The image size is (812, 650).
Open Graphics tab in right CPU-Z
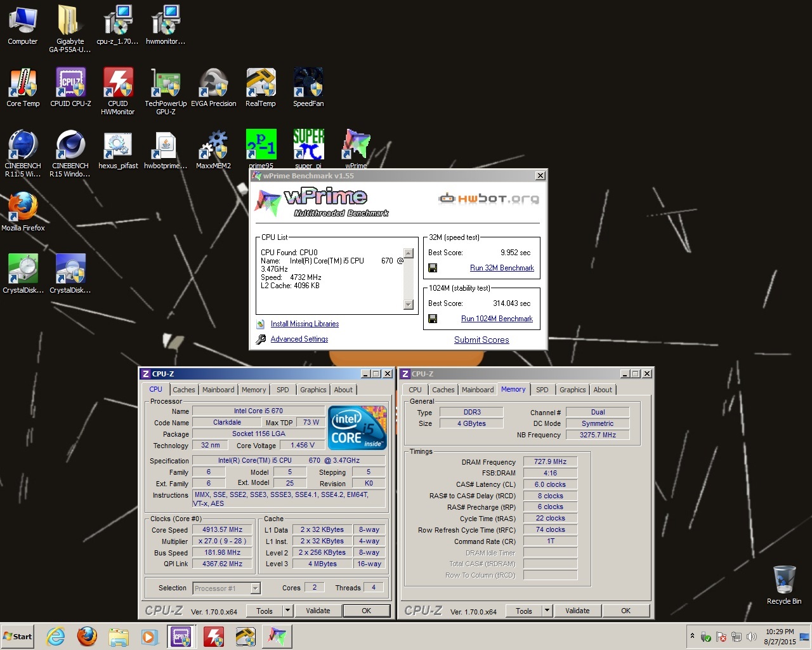tap(572, 390)
